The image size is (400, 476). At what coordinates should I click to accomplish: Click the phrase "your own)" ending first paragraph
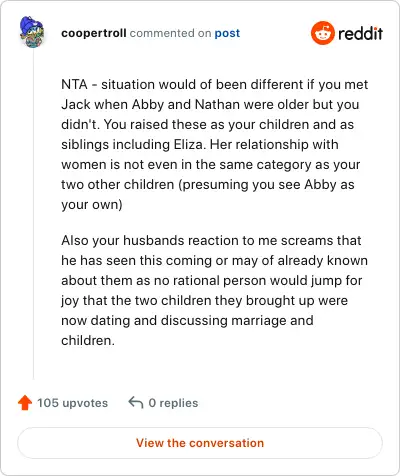(92, 204)
